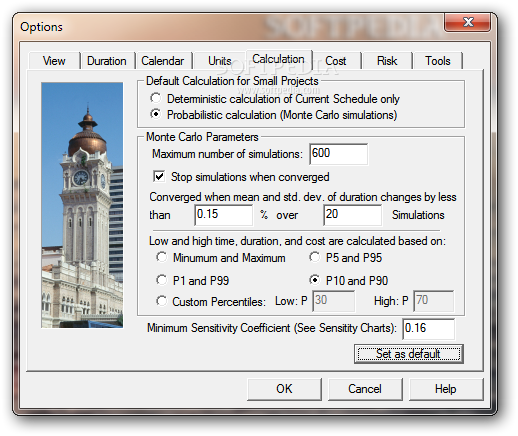
Task: Choose the Custom Percentiles radio button
Action: point(211,301)
